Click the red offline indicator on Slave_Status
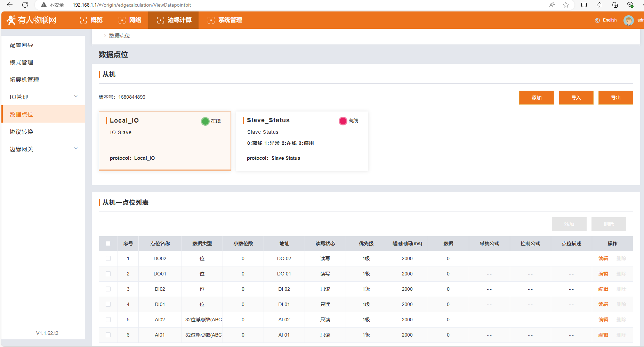 [x=343, y=121]
